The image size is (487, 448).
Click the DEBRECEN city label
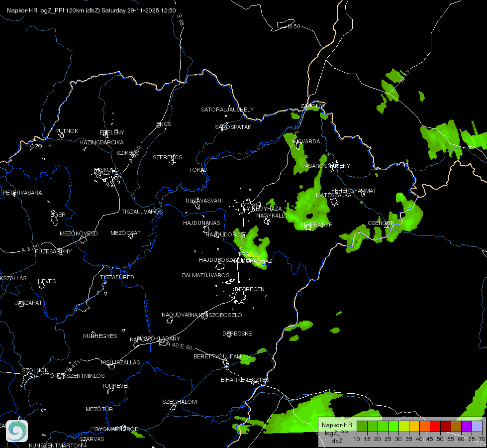pyautogui.click(x=250, y=289)
